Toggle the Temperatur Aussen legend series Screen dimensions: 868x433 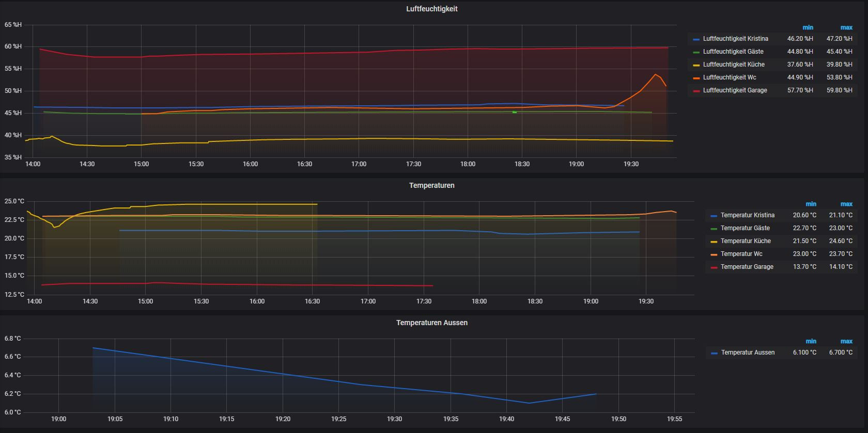click(748, 352)
